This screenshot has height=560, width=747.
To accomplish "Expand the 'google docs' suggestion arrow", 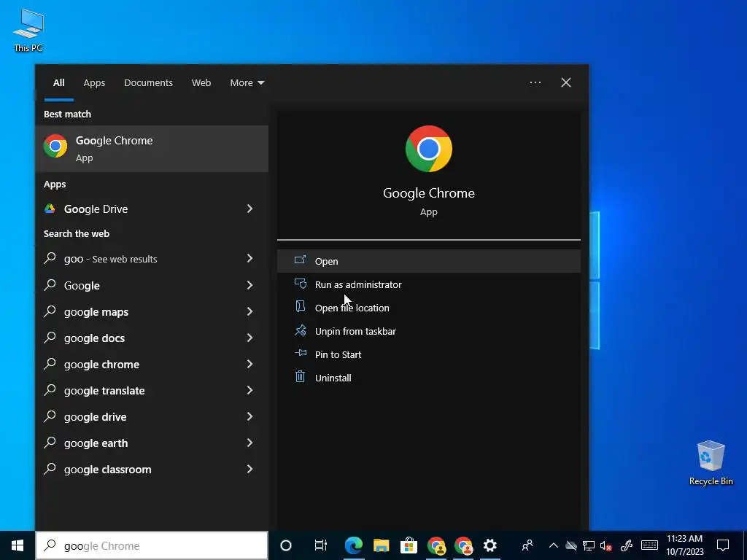I will click(249, 338).
